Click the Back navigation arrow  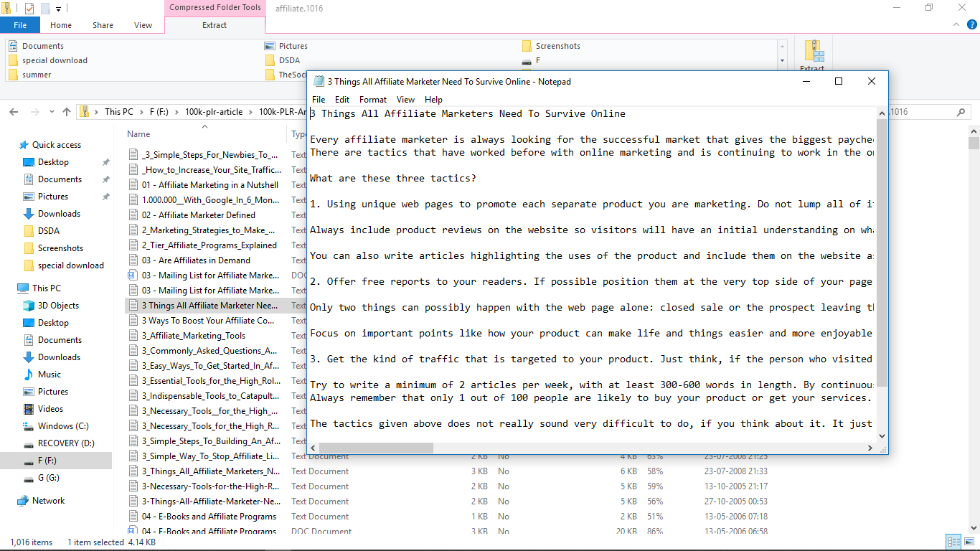(14, 112)
